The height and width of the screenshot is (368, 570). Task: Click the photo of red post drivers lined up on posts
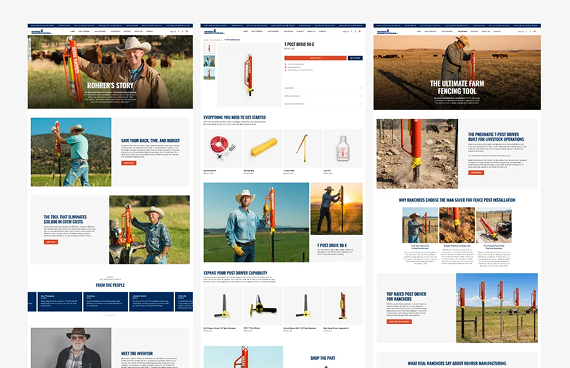click(x=497, y=308)
